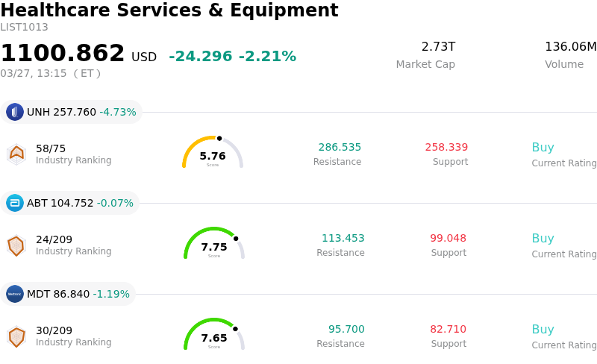
Task: Click the UNH resistance value 286.535
Action: tap(340, 148)
